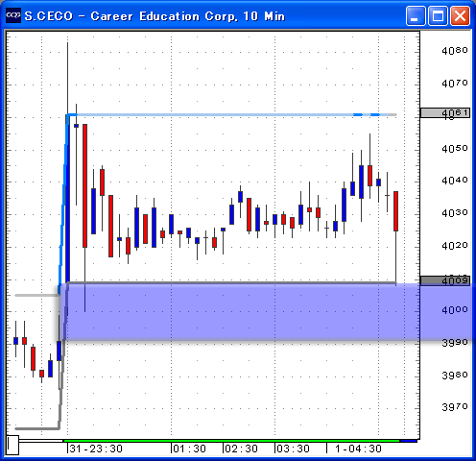Screen dimensions: 476x461
Task: Click the gray horizontal line at 4009
Action: (232, 282)
